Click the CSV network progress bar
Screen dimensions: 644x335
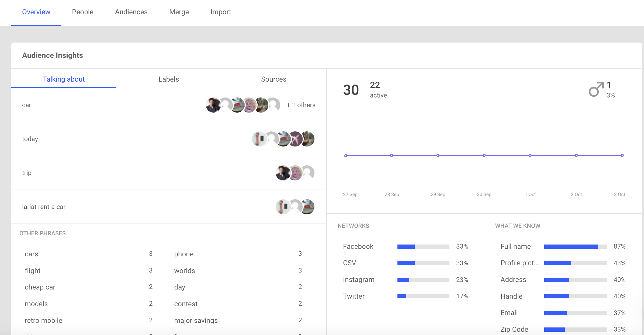pyautogui.click(x=423, y=263)
